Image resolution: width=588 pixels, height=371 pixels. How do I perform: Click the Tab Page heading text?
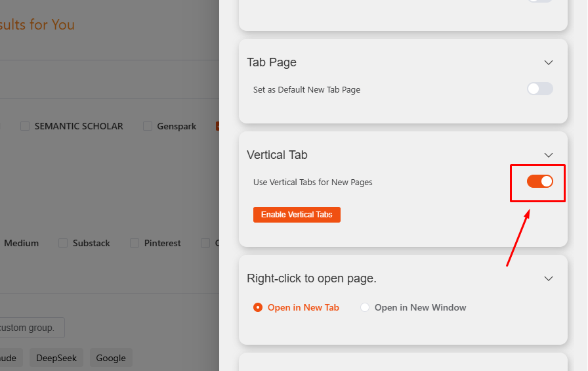[272, 62]
